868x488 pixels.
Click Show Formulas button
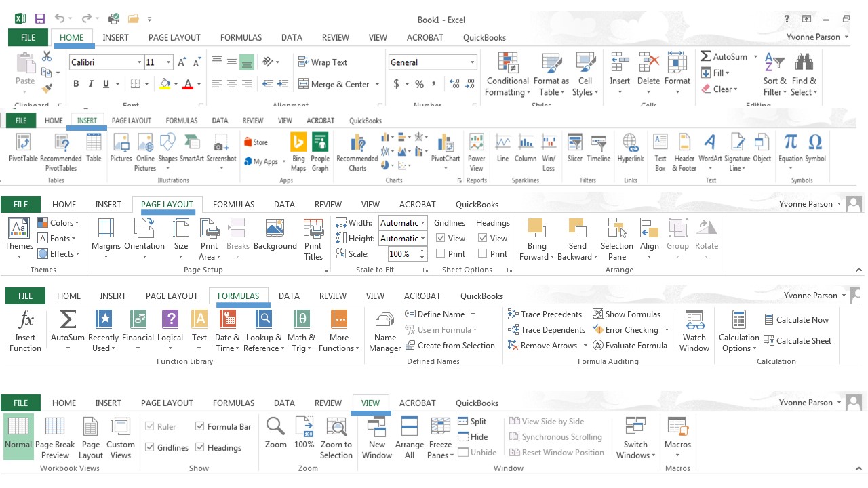tap(627, 314)
